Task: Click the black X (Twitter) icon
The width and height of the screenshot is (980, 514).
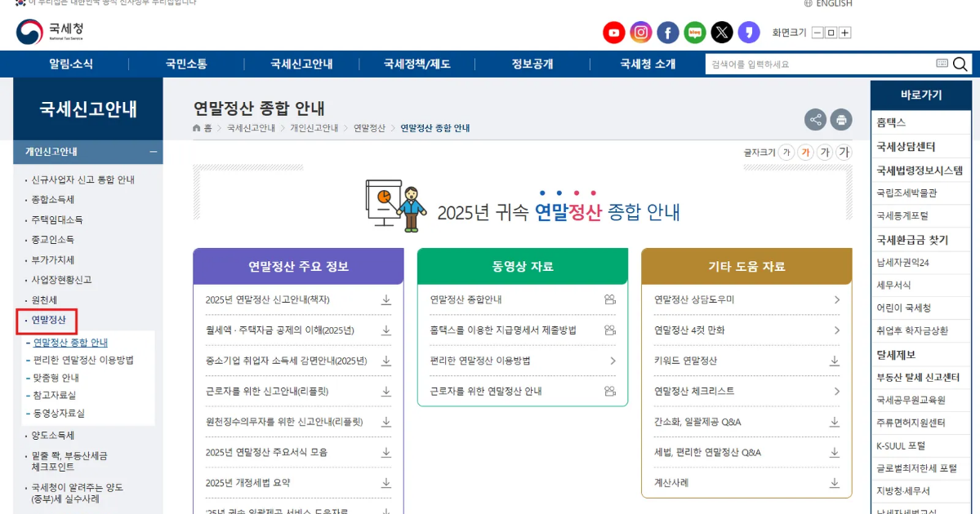Action: coord(722,33)
